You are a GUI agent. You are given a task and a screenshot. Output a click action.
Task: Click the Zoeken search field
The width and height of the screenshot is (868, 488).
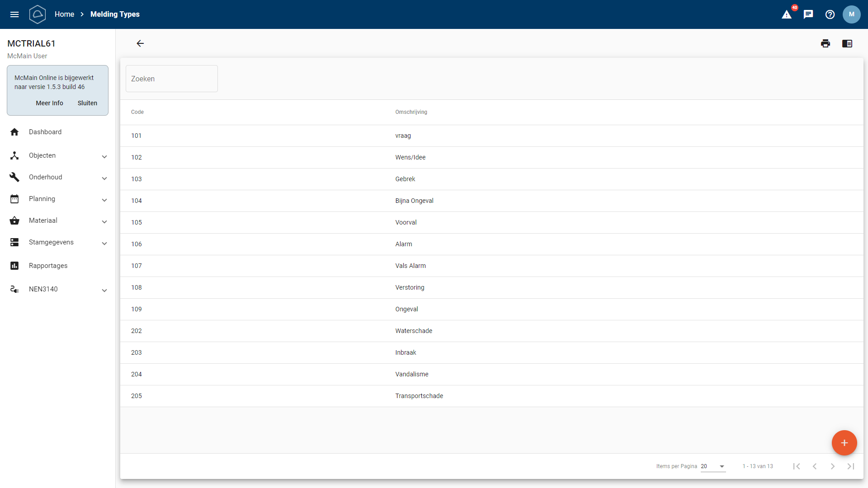pyautogui.click(x=172, y=79)
